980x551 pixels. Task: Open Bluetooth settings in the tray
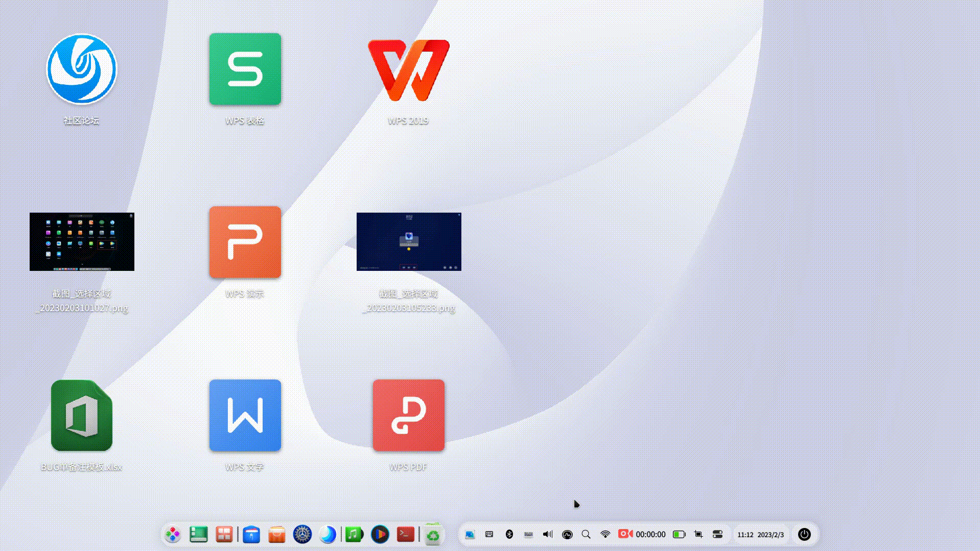point(509,534)
